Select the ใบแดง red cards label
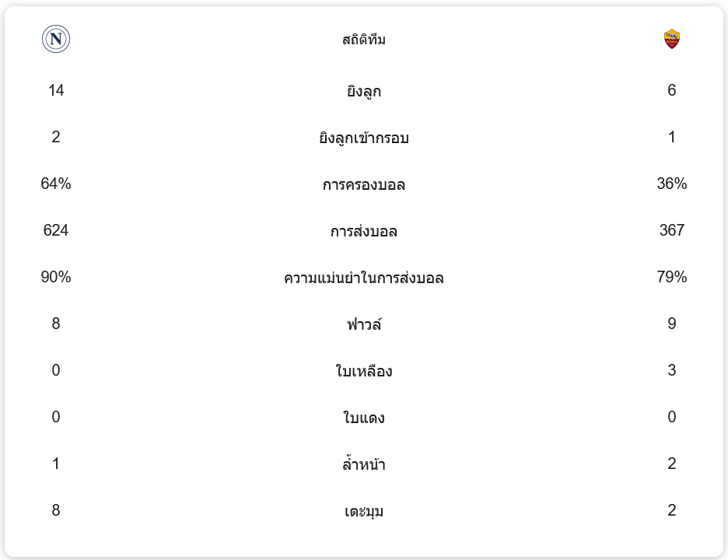Image resolution: width=728 pixels, height=560 pixels. tap(364, 418)
